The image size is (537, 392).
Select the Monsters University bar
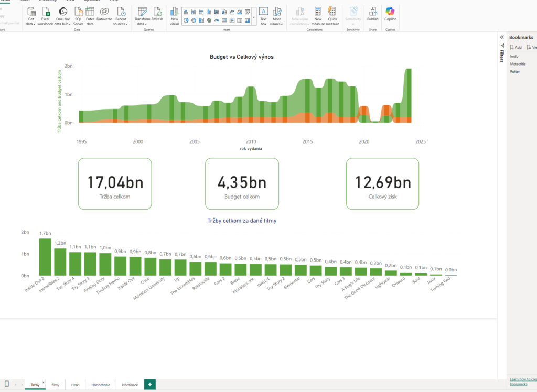tap(165, 267)
